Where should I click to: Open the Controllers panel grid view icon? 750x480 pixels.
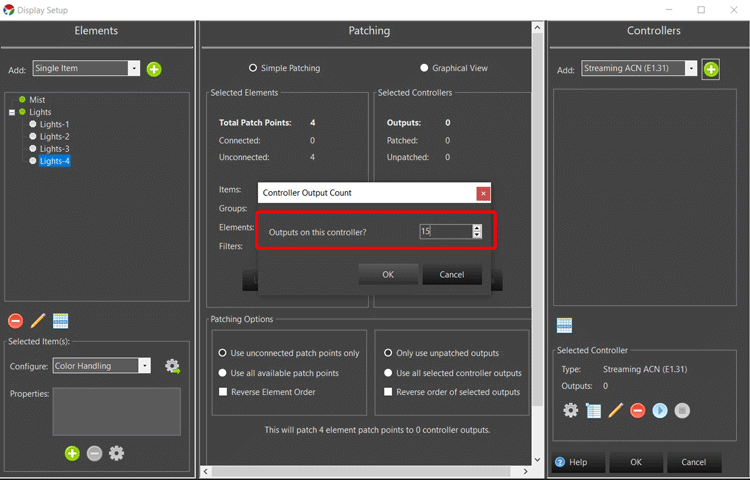[x=564, y=325]
